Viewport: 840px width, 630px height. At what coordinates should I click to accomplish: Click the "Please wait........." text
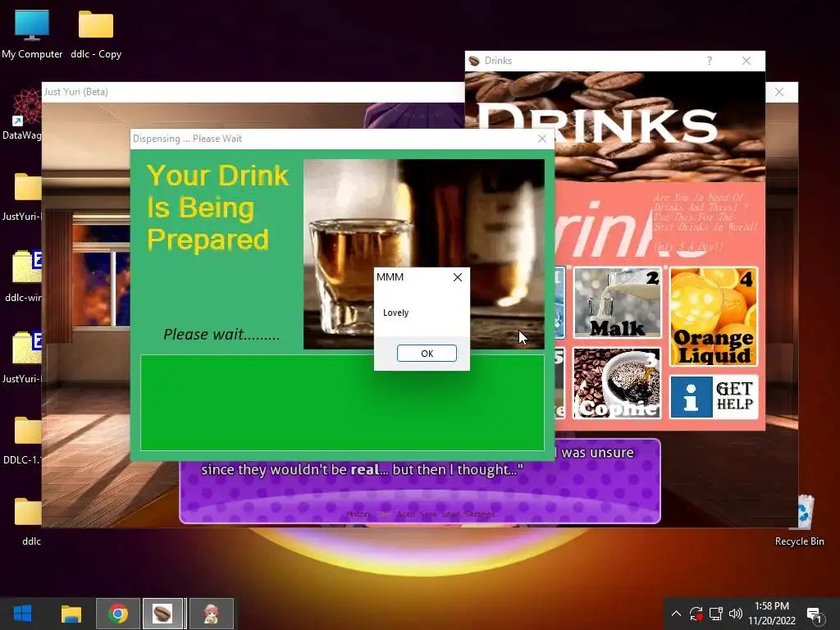(221, 335)
